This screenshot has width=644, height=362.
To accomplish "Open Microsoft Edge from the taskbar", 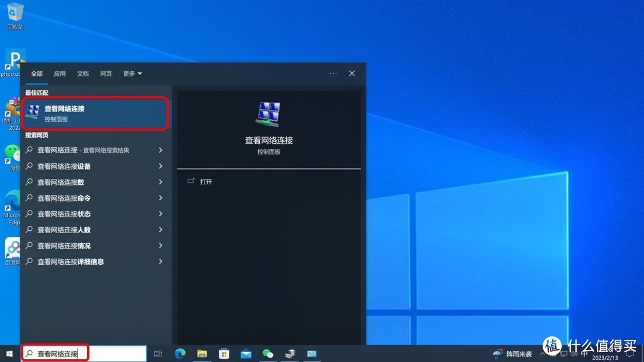I will (x=180, y=354).
